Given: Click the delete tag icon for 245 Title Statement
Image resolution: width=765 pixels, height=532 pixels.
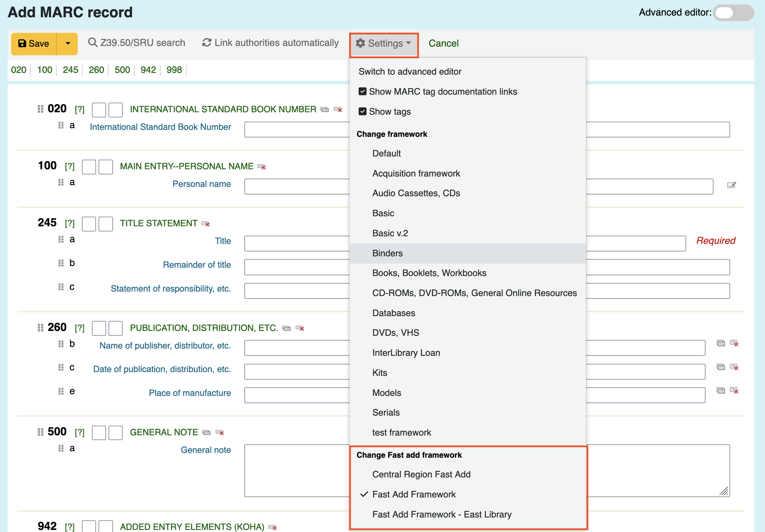Looking at the screenshot, I should tap(206, 224).
